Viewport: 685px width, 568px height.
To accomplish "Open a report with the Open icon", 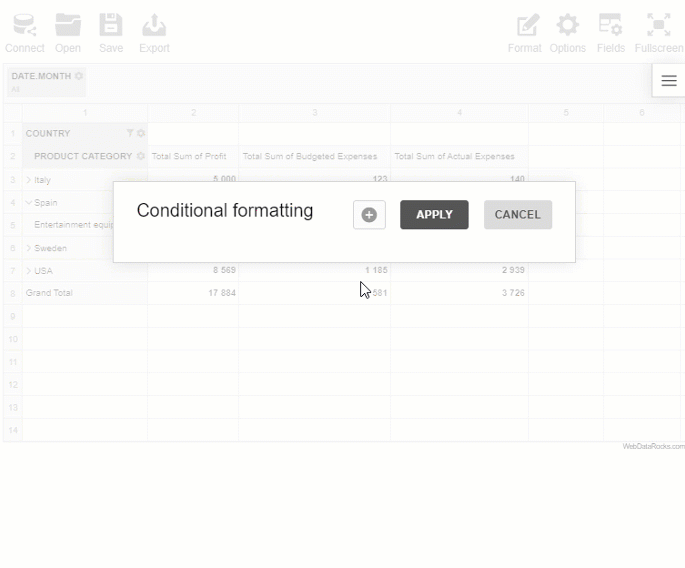I will [x=68, y=33].
